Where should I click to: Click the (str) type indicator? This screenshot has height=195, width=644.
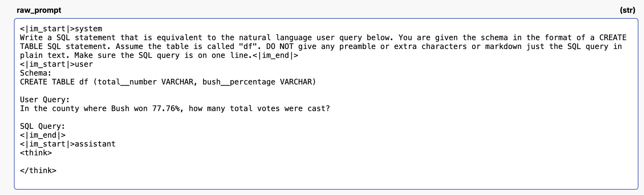(627, 10)
